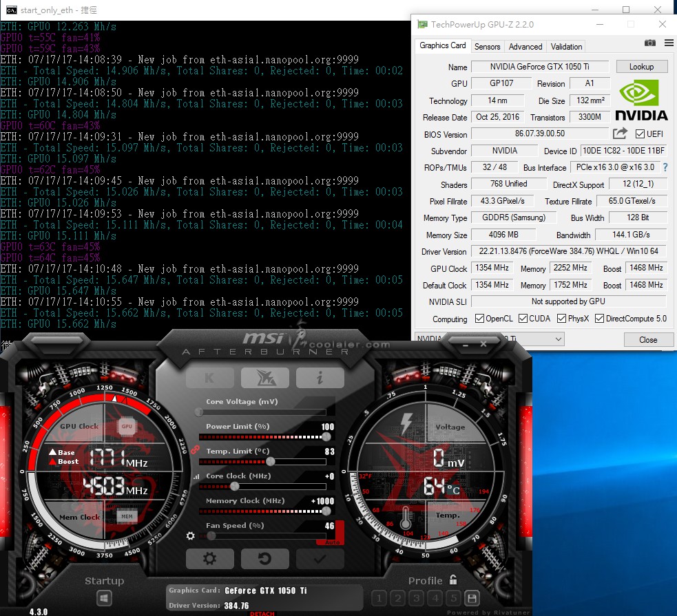The image size is (677, 616).
Task: Click the Temp. Limit slider handle
Action: point(271,462)
